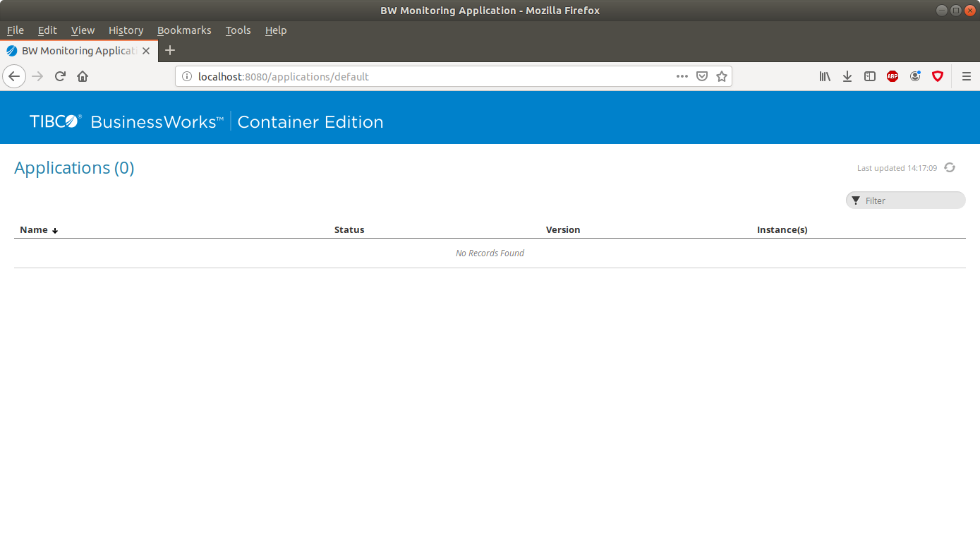
Task: Maximize the Firefox window
Action: (x=956, y=10)
